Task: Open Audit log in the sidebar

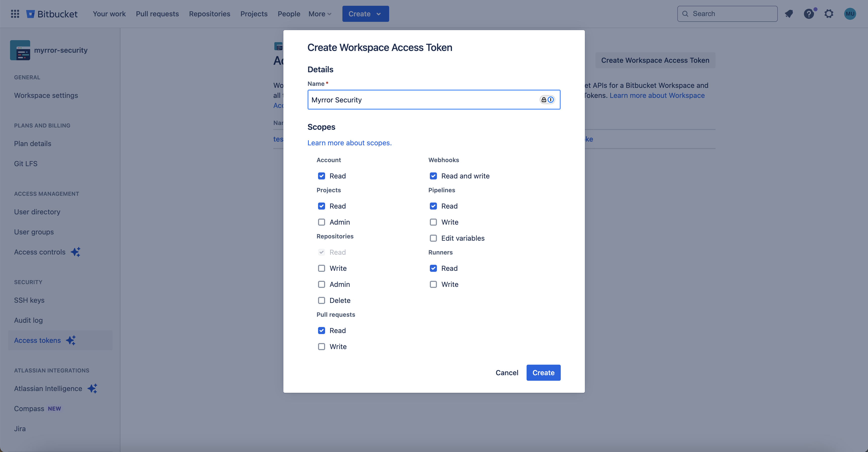Action: point(28,320)
